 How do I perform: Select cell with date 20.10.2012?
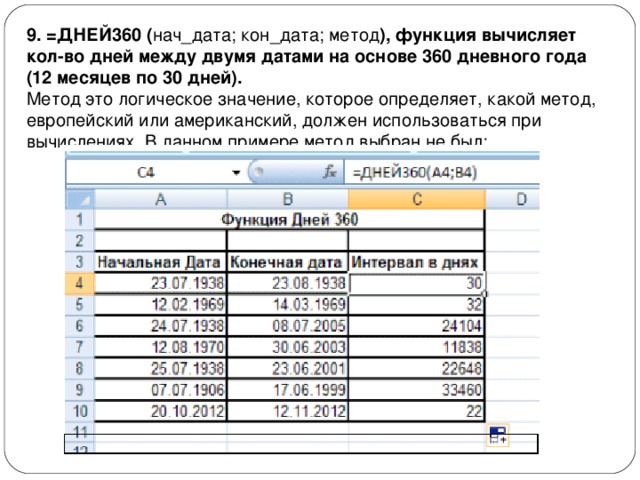pyautogui.click(x=160, y=411)
